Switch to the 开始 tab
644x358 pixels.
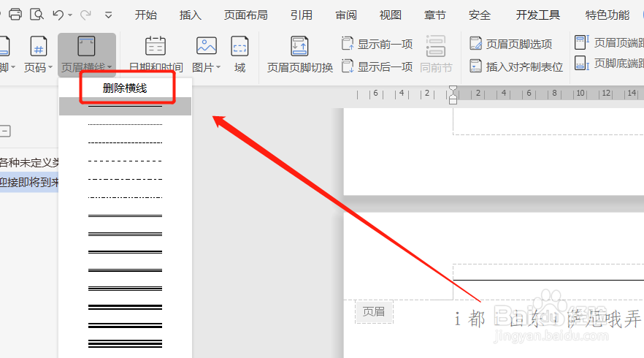click(x=146, y=15)
